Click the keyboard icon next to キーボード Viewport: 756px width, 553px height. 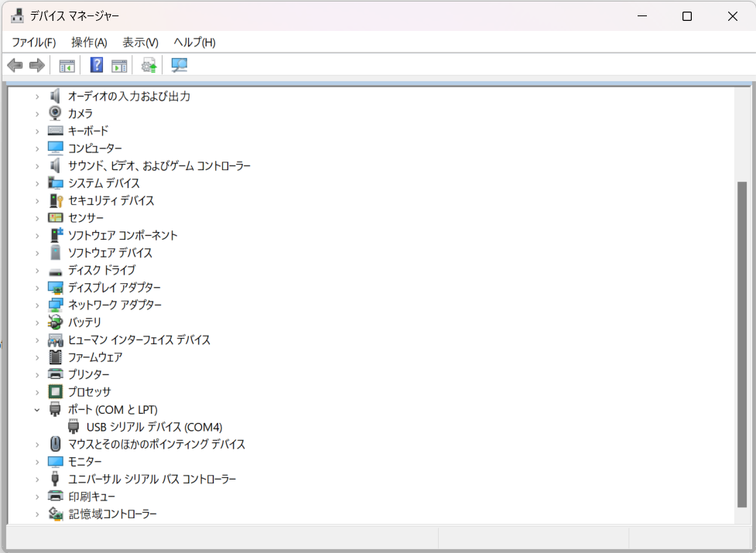(x=56, y=131)
